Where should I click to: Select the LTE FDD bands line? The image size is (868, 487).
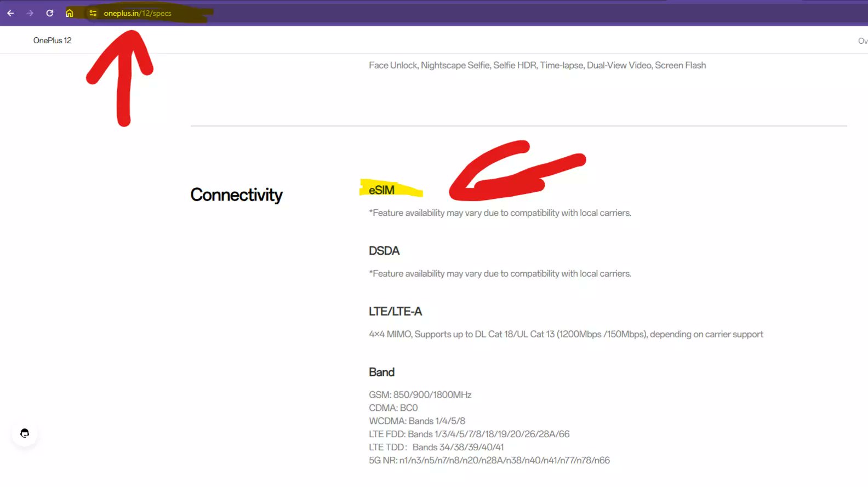469,434
